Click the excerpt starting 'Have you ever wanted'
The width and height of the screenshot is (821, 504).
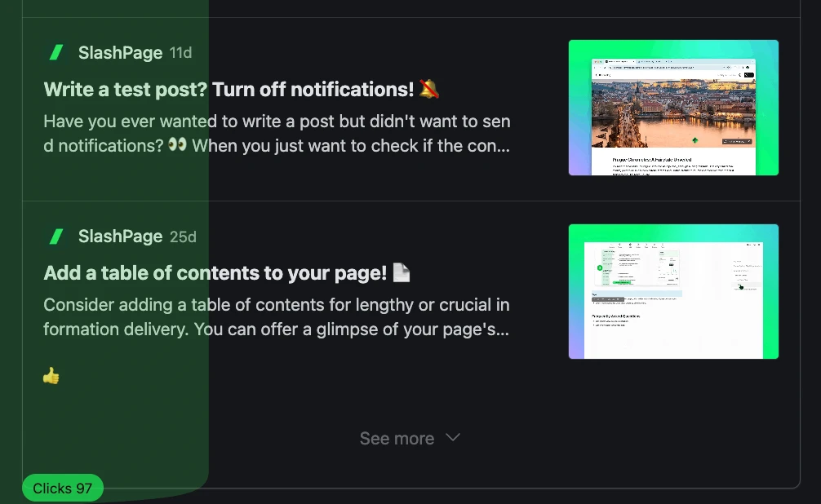coord(277,134)
